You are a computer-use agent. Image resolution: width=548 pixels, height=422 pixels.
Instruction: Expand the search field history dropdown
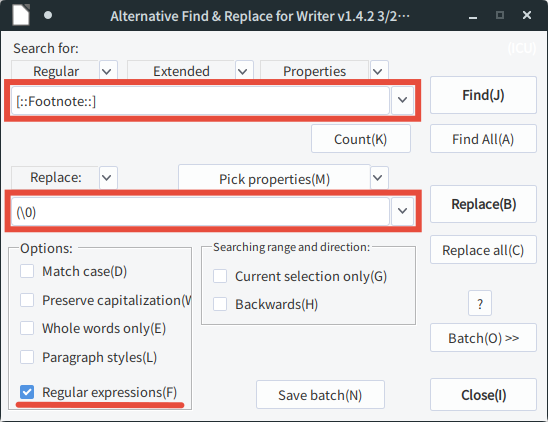tap(403, 100)
